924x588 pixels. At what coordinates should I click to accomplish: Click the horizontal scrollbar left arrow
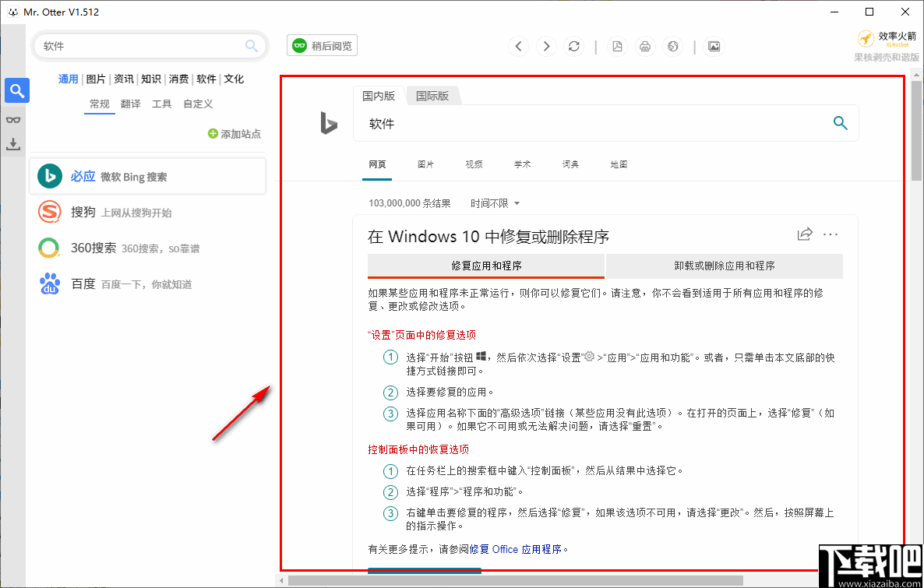pos(282,581)
